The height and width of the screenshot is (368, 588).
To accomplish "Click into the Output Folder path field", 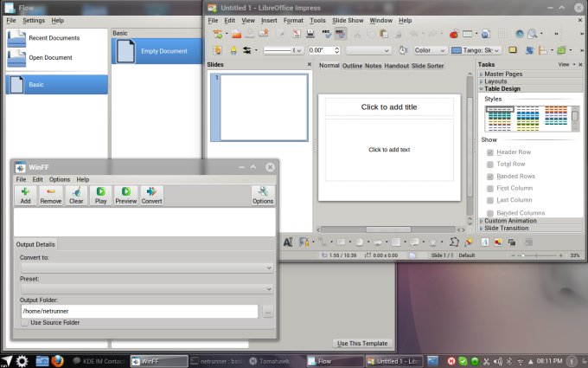I will (138, 311).
